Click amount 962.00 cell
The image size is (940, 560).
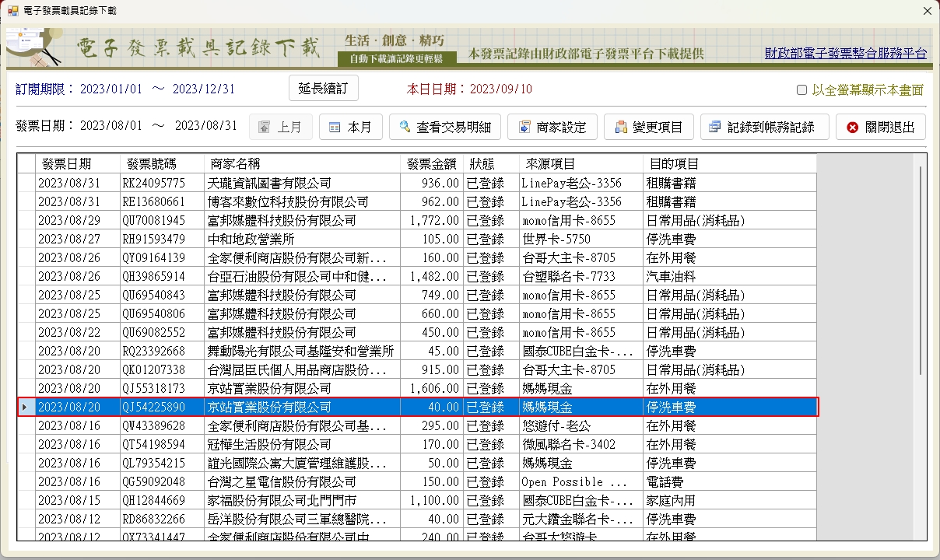tap(431, 202)
